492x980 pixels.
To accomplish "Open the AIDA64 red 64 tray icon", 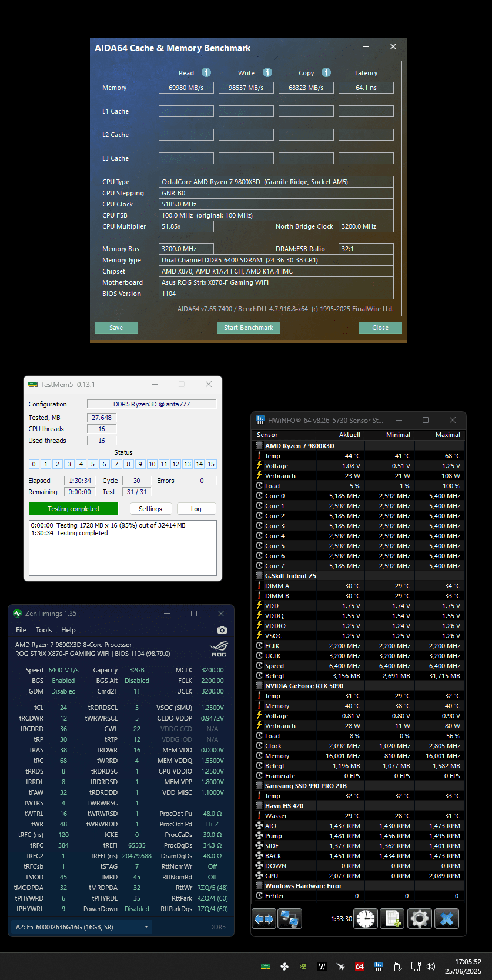I will coord(360,966).
